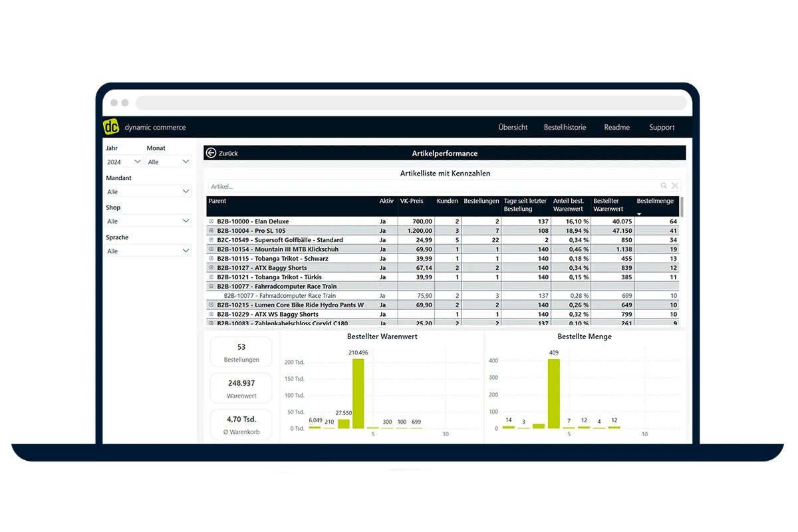The image size is (798, 532).
Task: Expand row B2B-10215 - Lumen Core Bike Ride
Action: pyautogui.click(x=211, y=305)
